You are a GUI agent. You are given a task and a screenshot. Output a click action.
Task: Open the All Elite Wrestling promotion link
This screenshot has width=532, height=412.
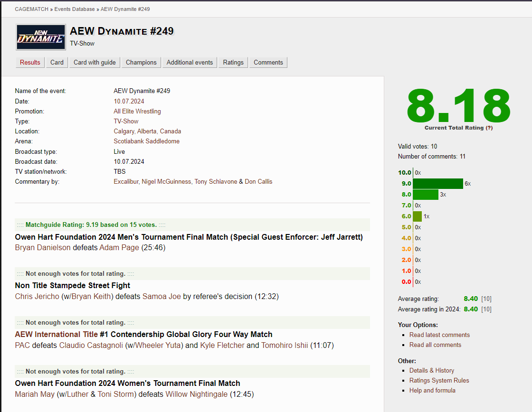(x=137, y=111)
